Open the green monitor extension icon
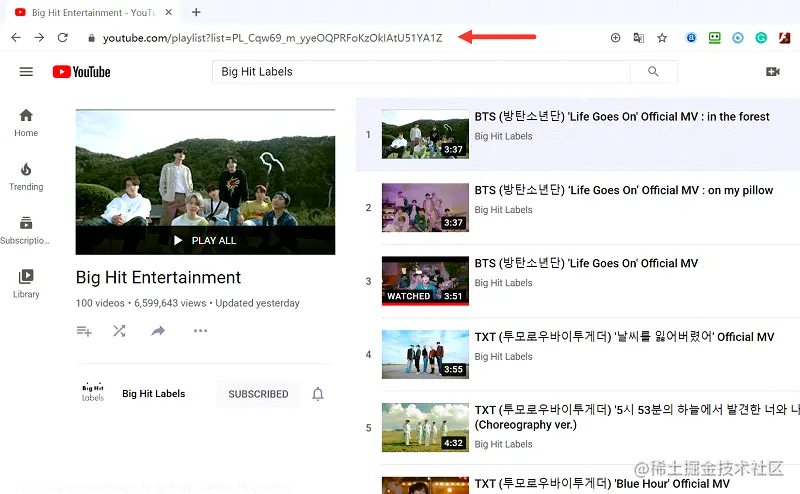Image resolution: width=800 pixels, height=494 pixels. point(714,38)
